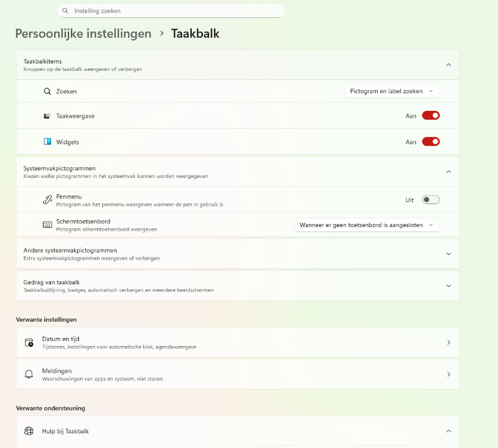Click the magnifier icon in search box
Image resolution: width=498 pixels, height=448 pixels.
click(65, 11)
